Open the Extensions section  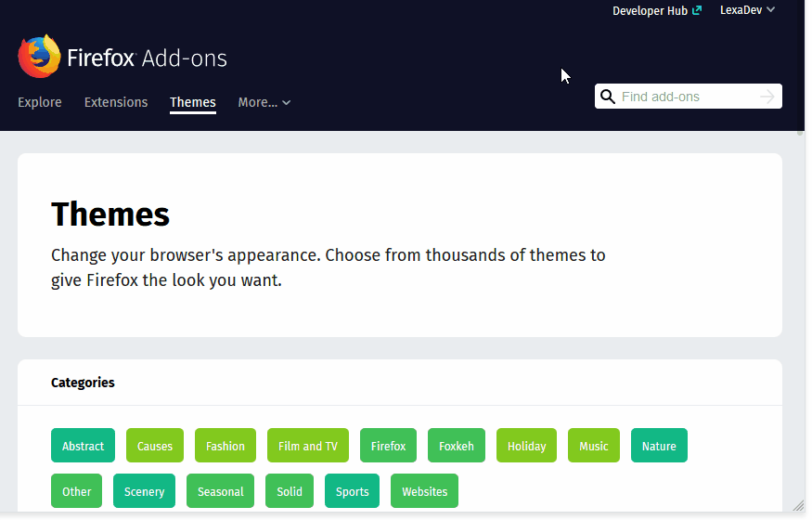(x=117, y=103)
